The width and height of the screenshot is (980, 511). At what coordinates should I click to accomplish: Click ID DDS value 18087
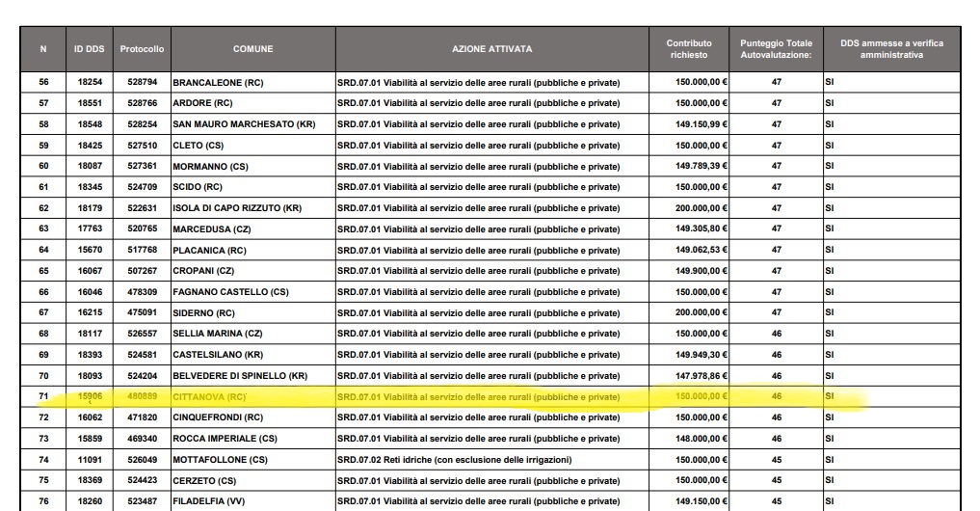click(90, 167)
